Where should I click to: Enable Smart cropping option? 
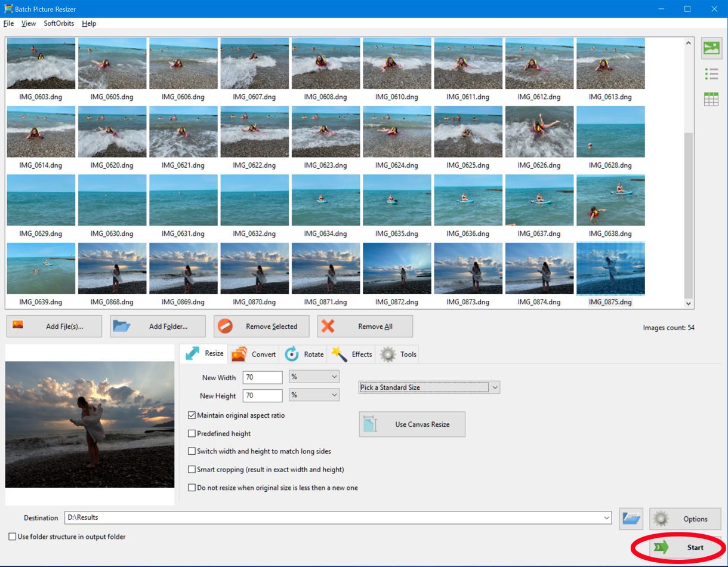pos(192,469)
